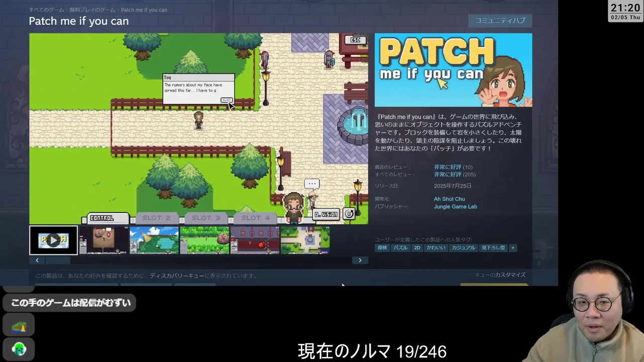644x362 pixels.
Task: Click the speech bubble with ellipsis
Action: [x=312, y=184]
